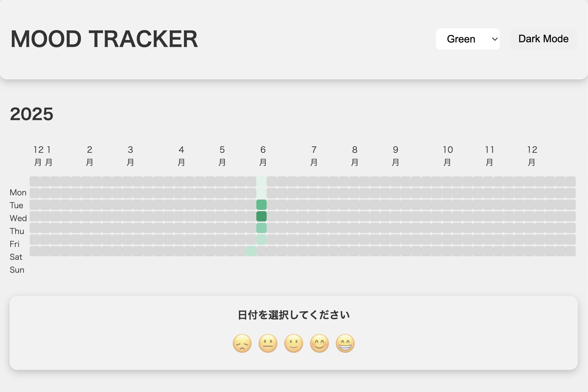Screen dimensions: 588x392
Task: Click the faint green cell in top row
Action: click(x=261, y=181)
